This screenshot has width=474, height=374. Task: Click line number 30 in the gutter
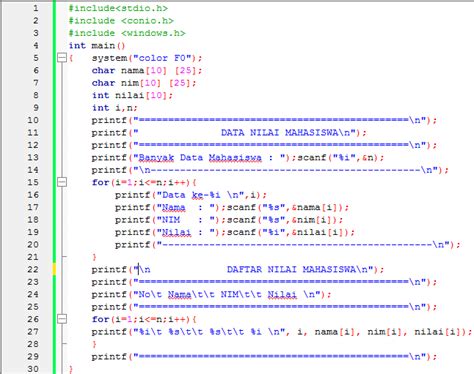(33, 369)
